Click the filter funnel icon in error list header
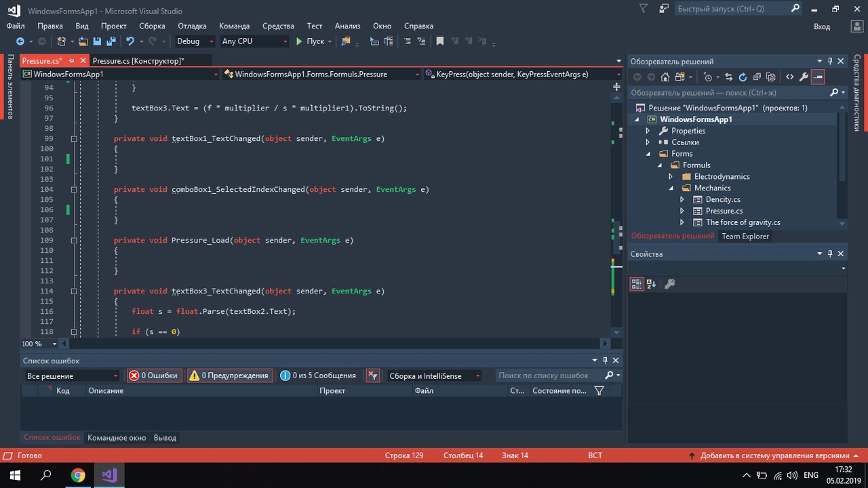Image resolution: width=868 pixels, height=488 pixels. pyautogui.click(x=599, y=390)
